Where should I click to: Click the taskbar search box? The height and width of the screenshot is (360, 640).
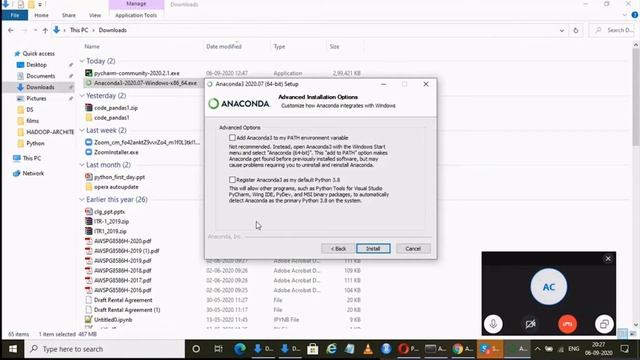tap(104, 349)
